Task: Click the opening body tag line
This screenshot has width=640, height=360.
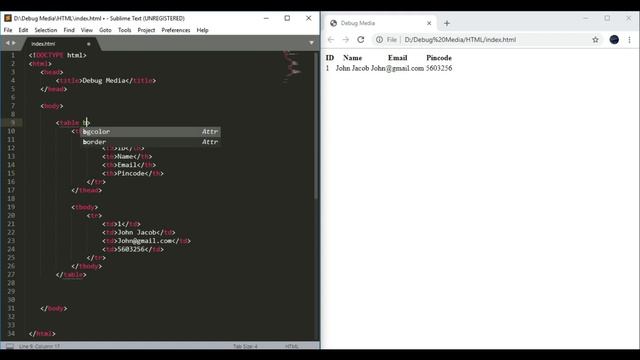Action: pos(52,106)
